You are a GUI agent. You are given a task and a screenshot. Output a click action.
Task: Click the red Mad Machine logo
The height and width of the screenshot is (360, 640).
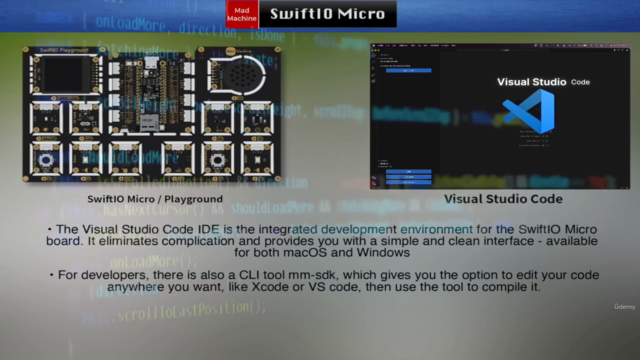pos(242,14)
